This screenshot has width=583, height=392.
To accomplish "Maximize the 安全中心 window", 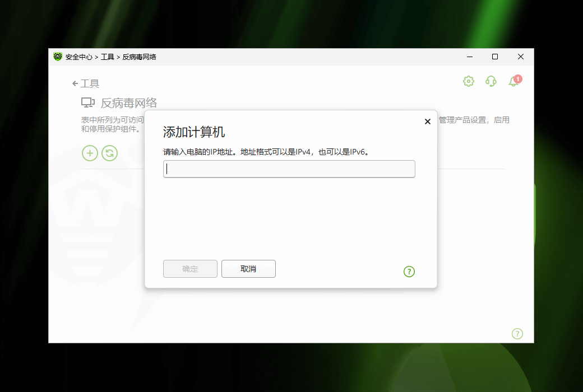I will (x=495, y=57).
